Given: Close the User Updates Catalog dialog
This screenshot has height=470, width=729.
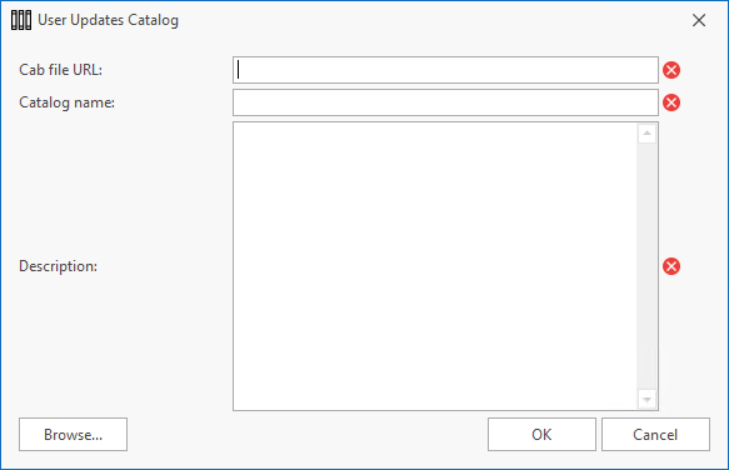Looking at the screenshot, I should click(699, 20).
